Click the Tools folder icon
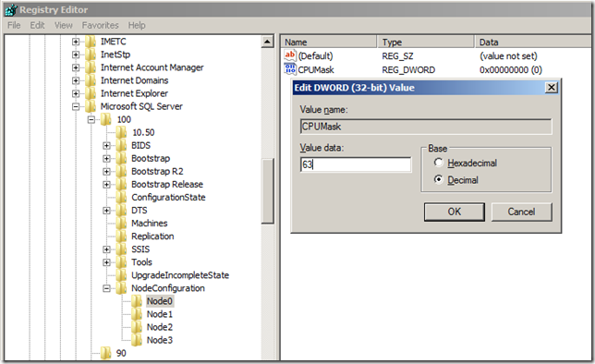 click(x=121, y=262)
